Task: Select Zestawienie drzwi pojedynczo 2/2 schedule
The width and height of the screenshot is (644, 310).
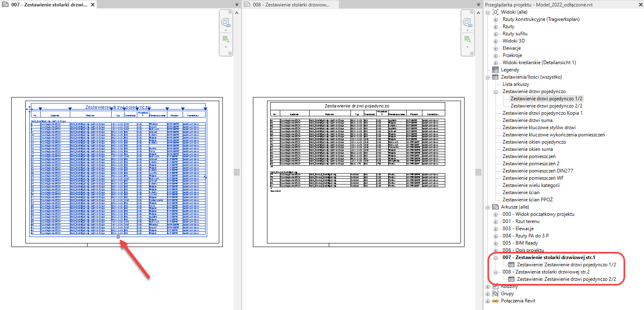Action: click(546, 106)
